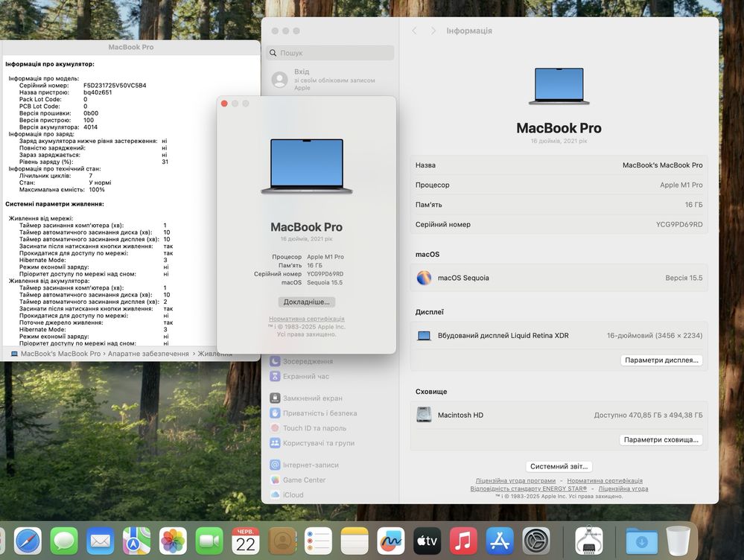Image resolution: width=744 pixels, height=560 pixels.
Task: Click the Macintosh HD drive icon
Action: pos(424,415)
